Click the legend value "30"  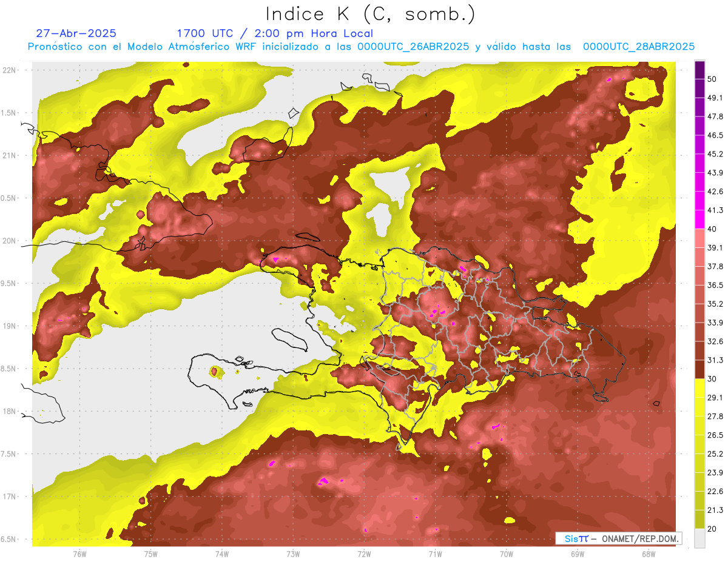712,379
